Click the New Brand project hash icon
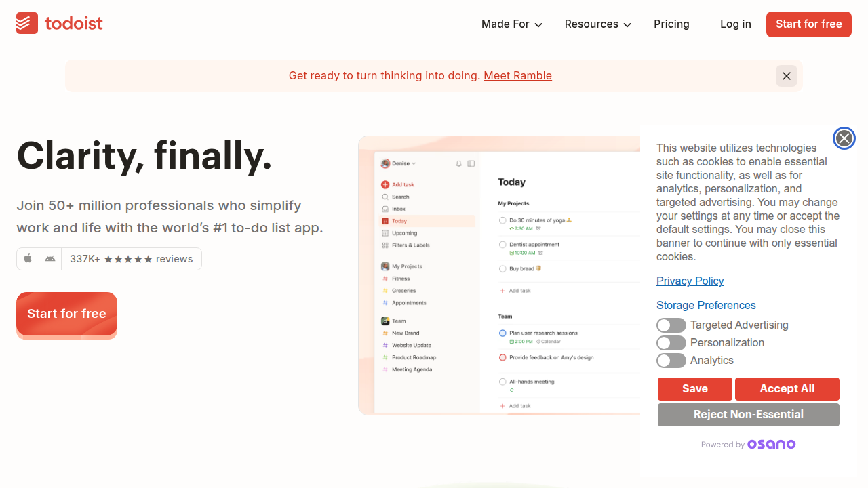Screen dimensions: 868x488 (x=385, y=333)
